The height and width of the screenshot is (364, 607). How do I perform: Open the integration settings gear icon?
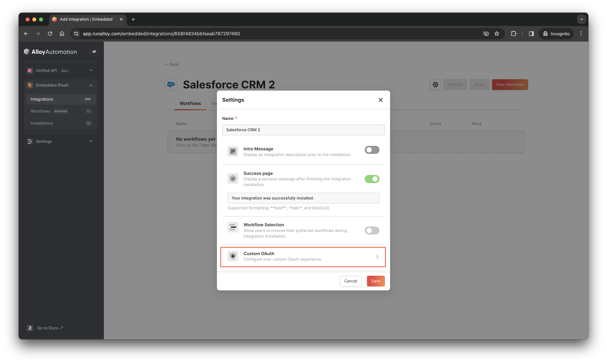(x=435, y=85)
